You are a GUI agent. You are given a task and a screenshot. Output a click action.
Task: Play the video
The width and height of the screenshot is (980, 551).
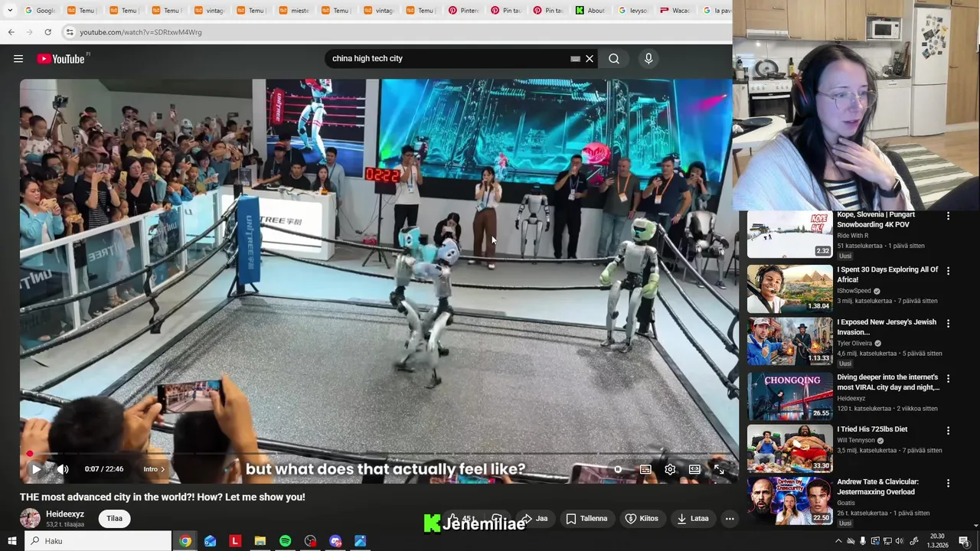click(x=35, y=469)
